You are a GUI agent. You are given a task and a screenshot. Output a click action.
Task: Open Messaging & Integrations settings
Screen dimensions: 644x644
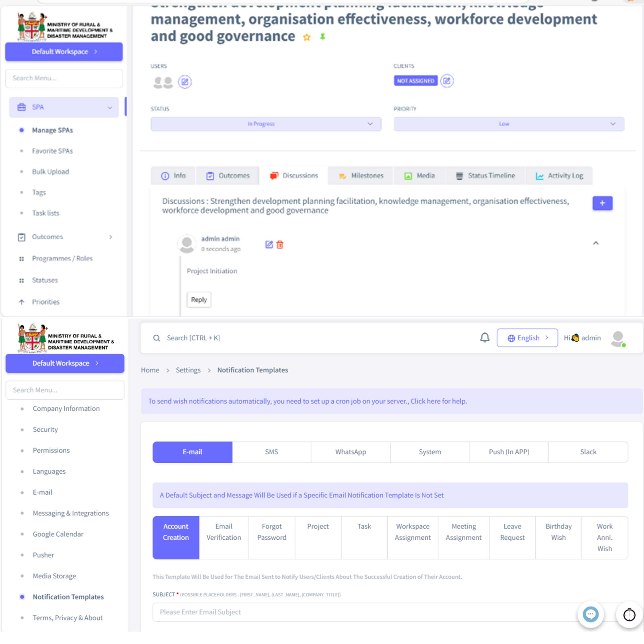(71, 513)
